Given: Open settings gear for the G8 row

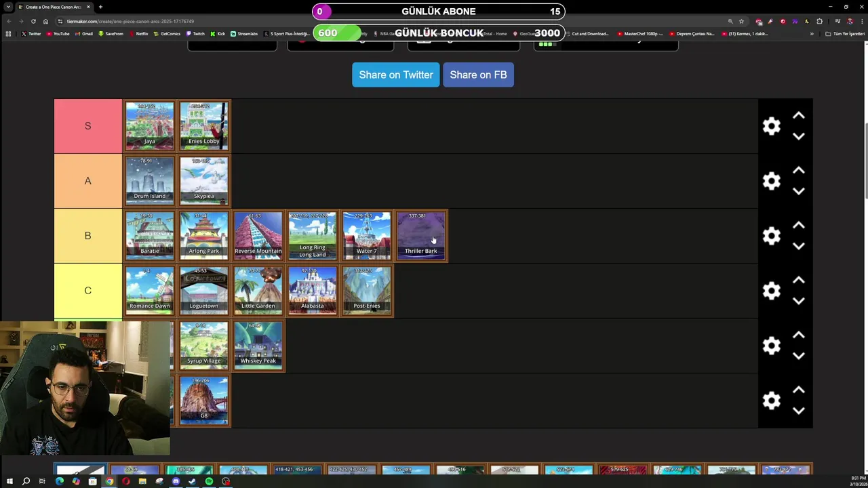Looking at the screenshot, I should (772, 401).
